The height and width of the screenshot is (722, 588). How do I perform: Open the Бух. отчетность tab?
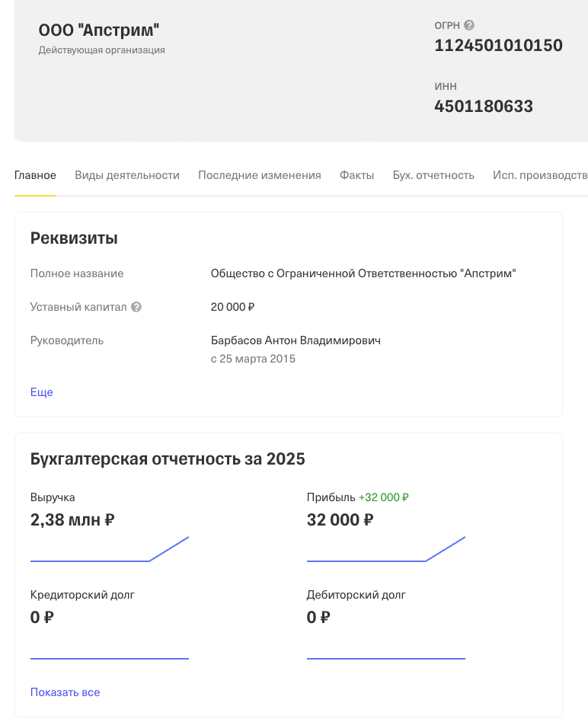433,175
